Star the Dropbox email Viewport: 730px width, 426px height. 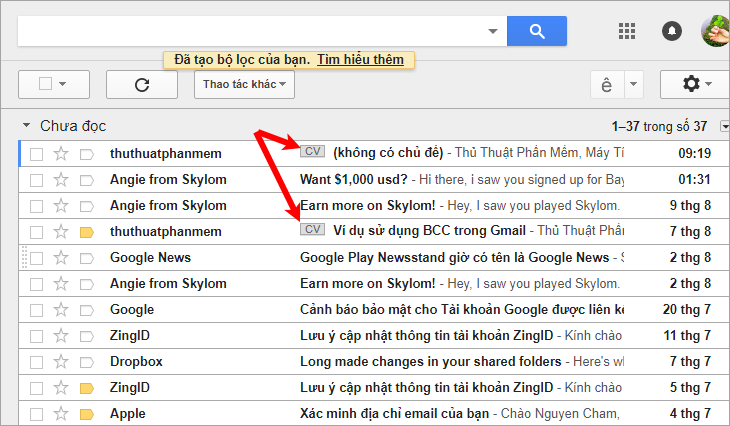pos(61,362)
